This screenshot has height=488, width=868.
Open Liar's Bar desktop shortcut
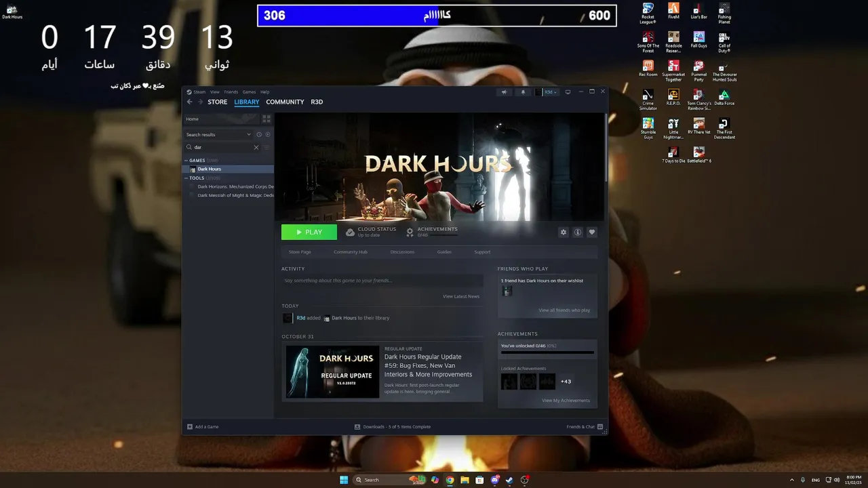699,11
